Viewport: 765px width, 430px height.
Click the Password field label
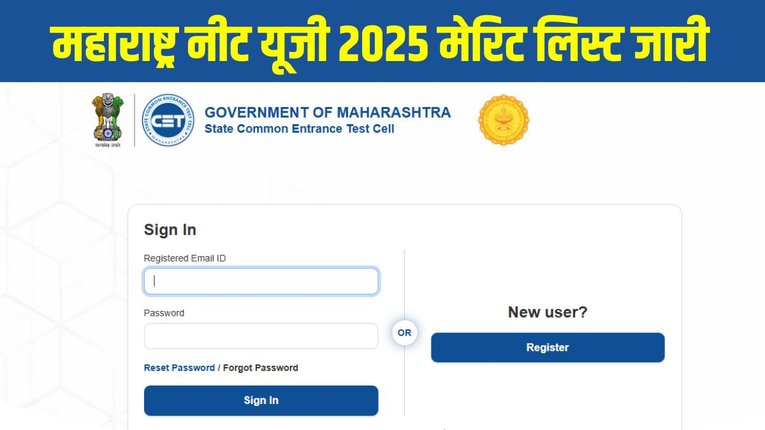click(164, 313)
